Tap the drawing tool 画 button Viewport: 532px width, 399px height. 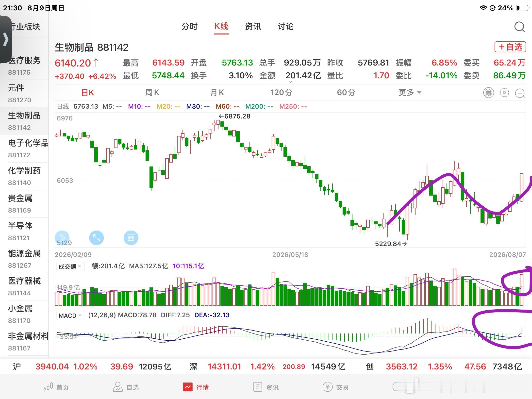click(x=131, y=238)
